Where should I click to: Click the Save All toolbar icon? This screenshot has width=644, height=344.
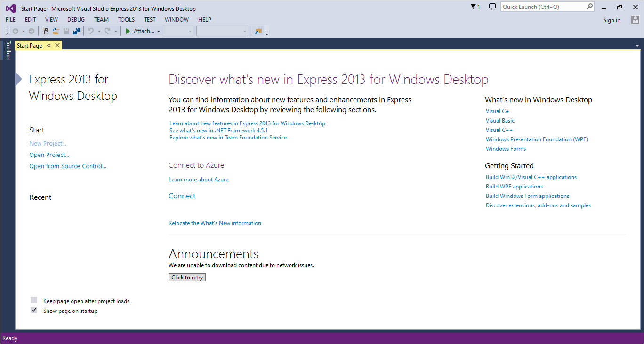coord(77,31)
